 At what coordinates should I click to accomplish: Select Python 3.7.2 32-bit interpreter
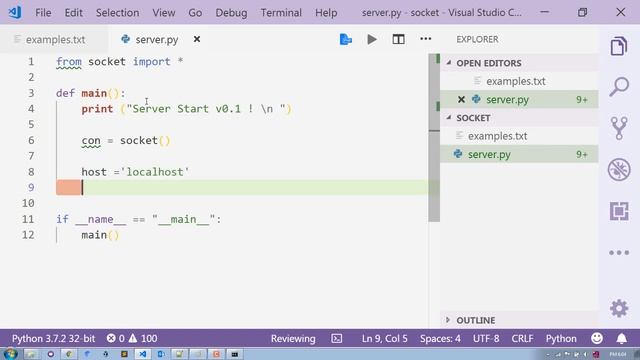tap(53, 338)
